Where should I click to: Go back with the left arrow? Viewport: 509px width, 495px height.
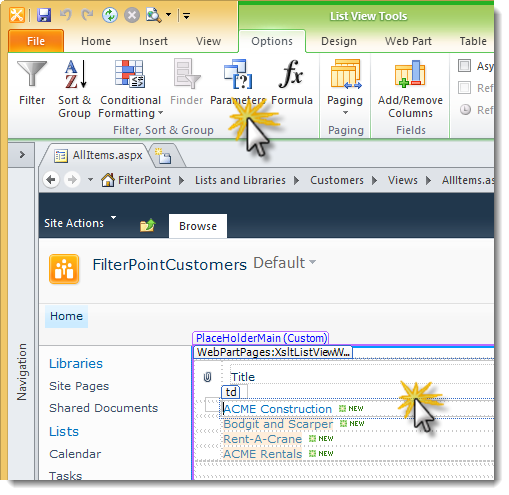[x=51, y=180]
